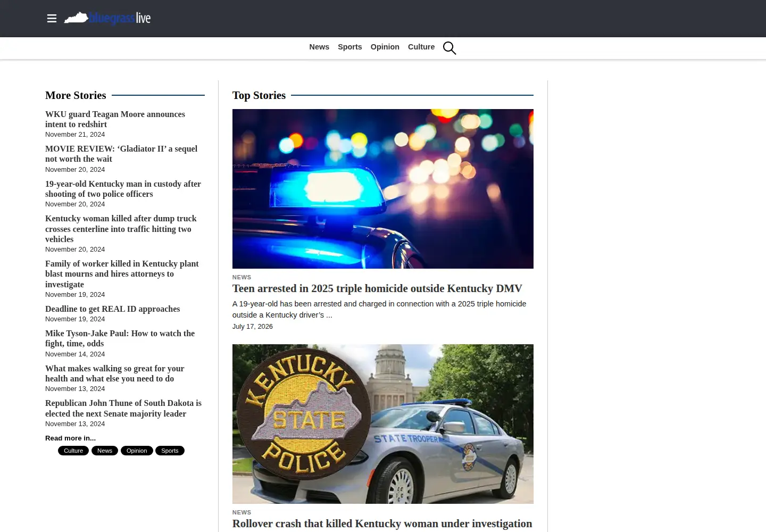Image resolution: width=766 pixels, height=532 pixels.
Task: Click the News tag pill
Action: coord(105,451)
